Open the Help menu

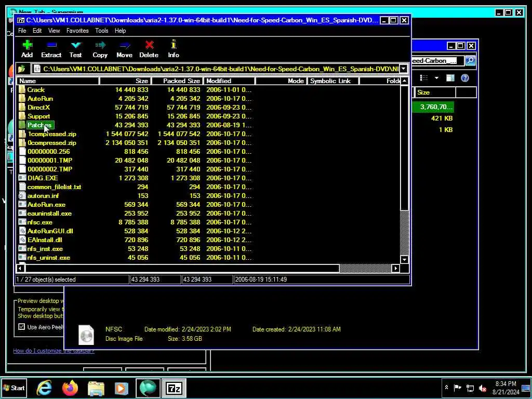pos(121,31)
